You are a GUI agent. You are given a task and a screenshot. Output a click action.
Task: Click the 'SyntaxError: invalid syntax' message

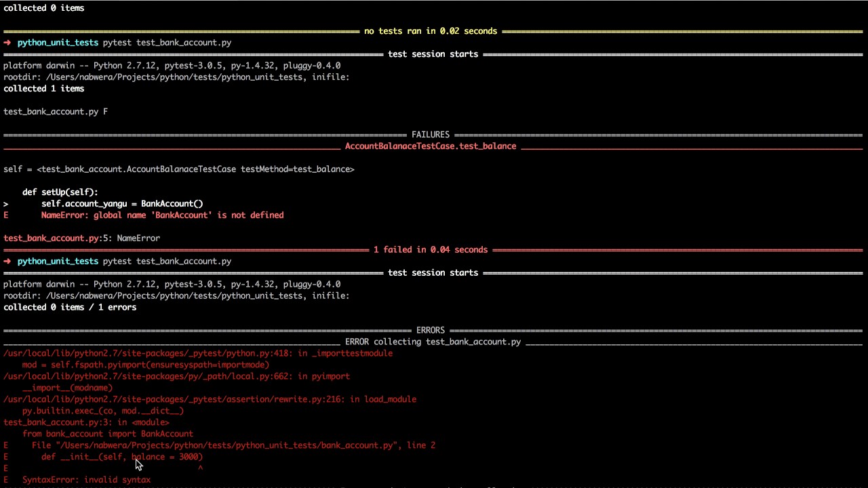click(x=86, y=480)
